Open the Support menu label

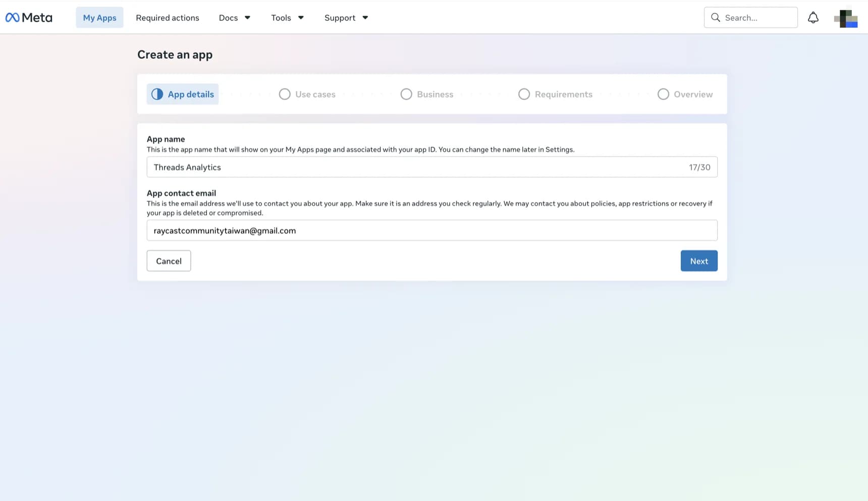click(x=340, y=18)
